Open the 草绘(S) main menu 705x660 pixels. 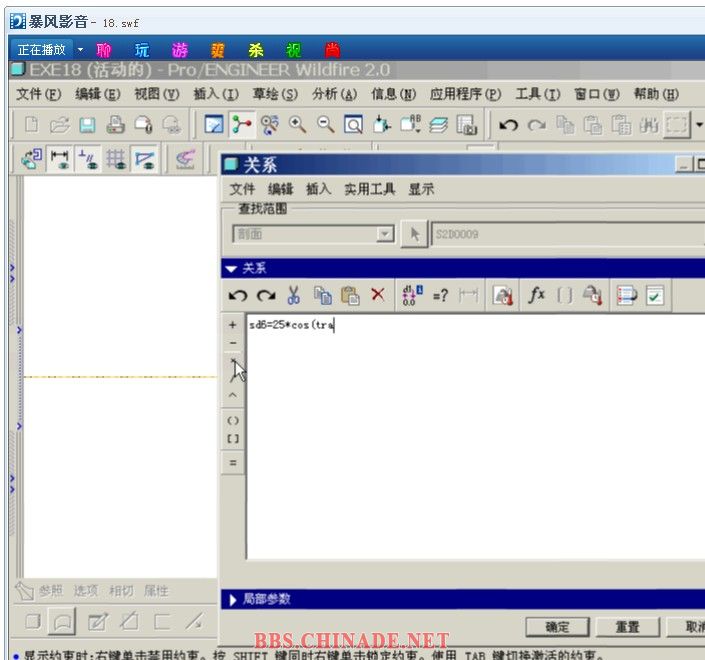(275, 94)
